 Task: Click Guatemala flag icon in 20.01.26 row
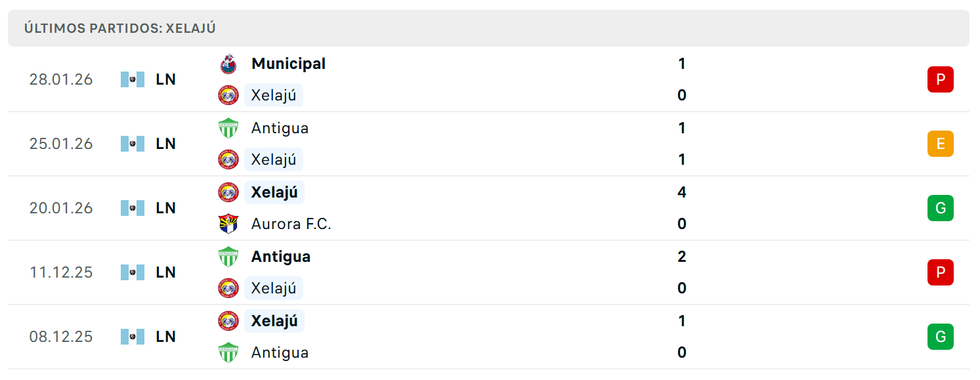pyautogui.click(x=133, y=208)
